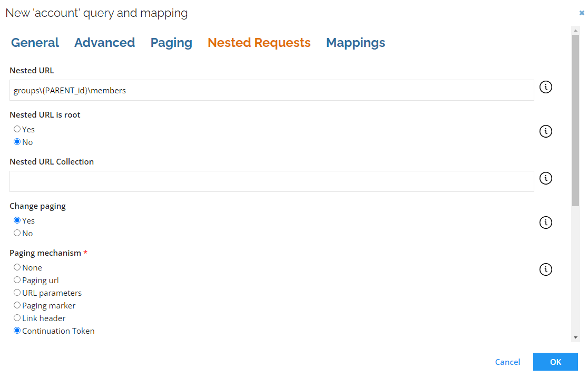The height and width of the screenshot is (377, 588).
Task: Open the Advanced tab
Action: click(x=105, y=43)
